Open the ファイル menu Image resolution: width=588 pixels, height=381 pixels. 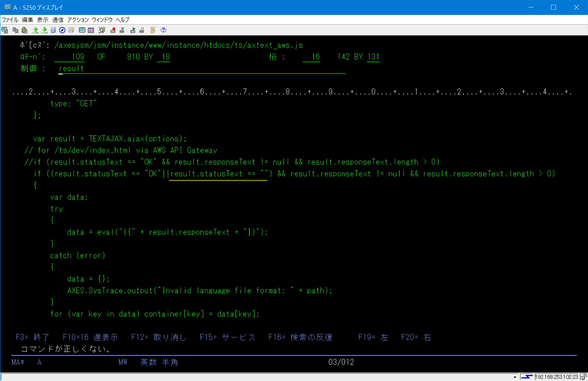pyautogui.click(x=10, y=20)
